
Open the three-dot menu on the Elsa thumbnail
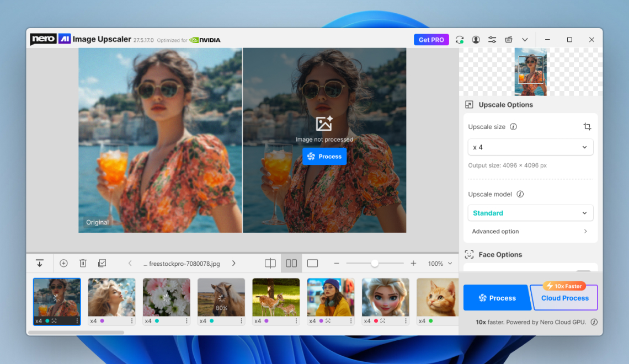tap(407, 320)
